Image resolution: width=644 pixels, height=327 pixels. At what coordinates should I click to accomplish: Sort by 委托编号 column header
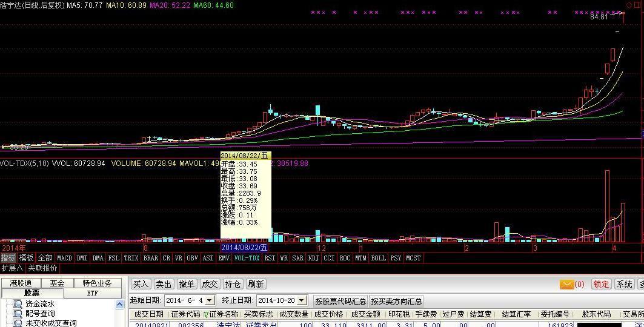(554, 314)
